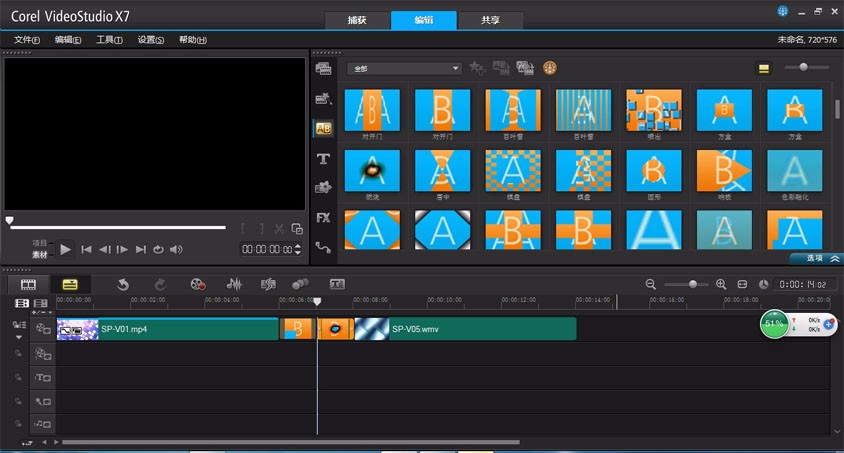
Task: Jump to end of clip
Action: 140,250
